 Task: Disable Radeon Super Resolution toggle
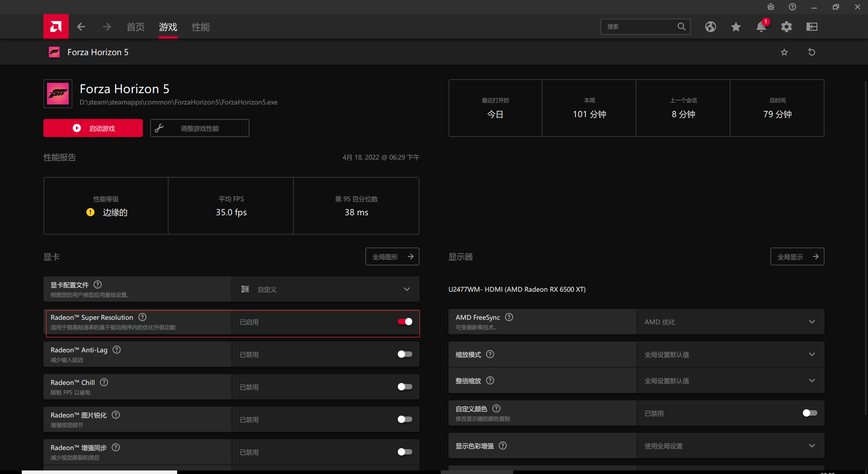click(405, 322)
